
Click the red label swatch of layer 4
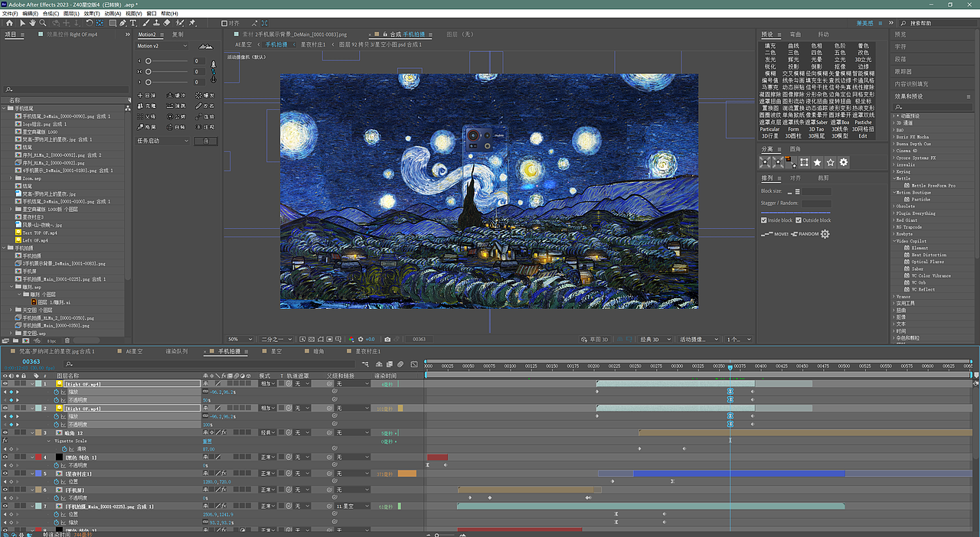coord(38,457)
